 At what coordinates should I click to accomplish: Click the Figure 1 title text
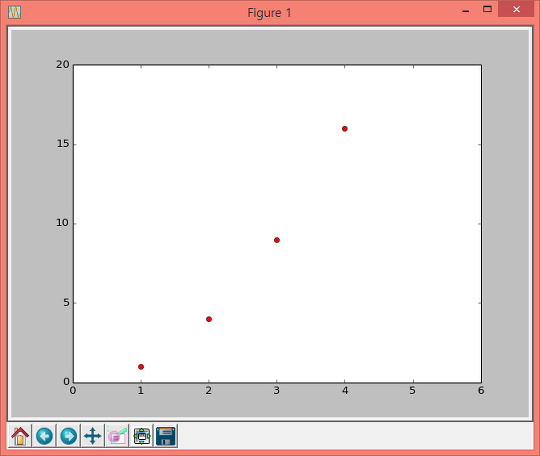pos(270,13)
